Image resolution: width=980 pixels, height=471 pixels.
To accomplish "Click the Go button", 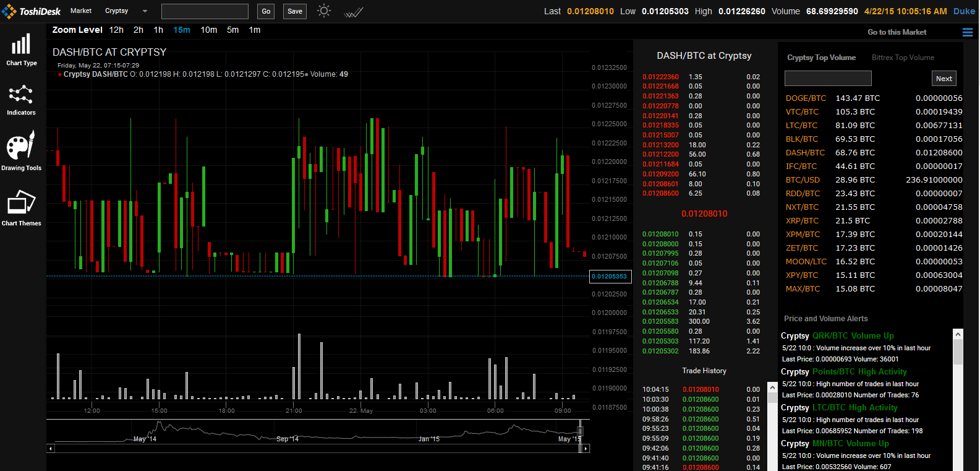I will click(x=266, y=11).
